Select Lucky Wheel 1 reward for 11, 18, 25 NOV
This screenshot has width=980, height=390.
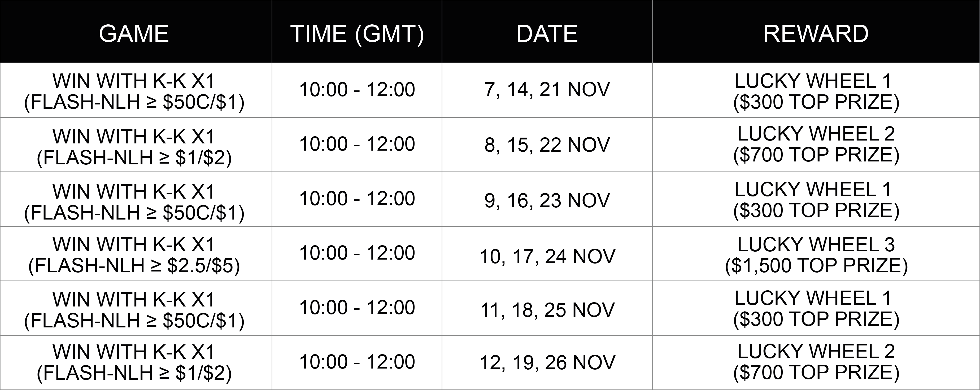(x=816, y=308)
